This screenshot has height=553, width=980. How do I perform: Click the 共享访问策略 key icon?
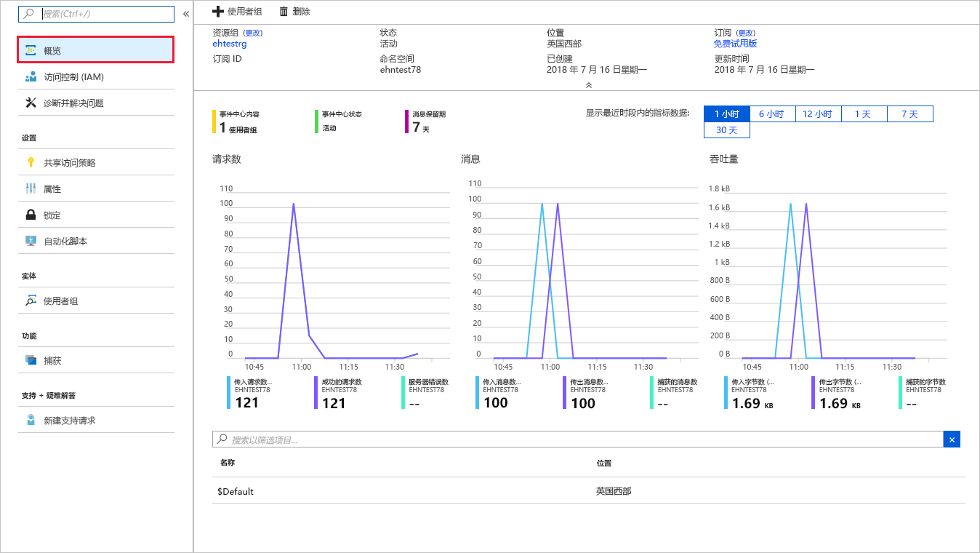click(31, 162)
